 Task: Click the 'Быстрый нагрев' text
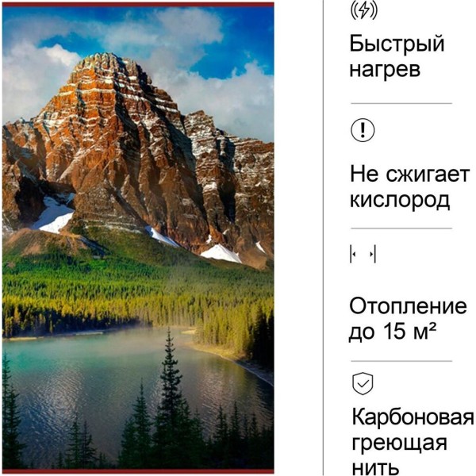pos(397,56)
